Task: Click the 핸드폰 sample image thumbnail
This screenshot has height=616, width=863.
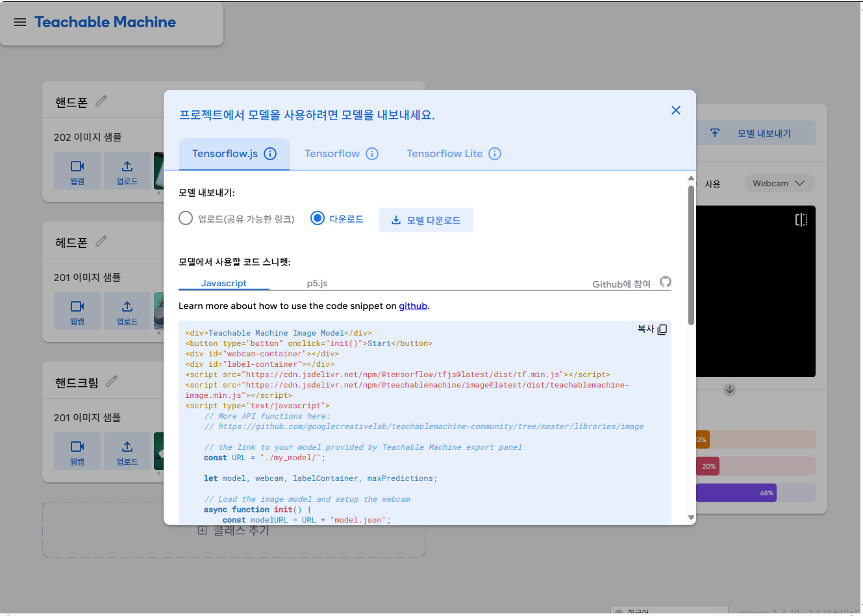Action: pos(158,171)
